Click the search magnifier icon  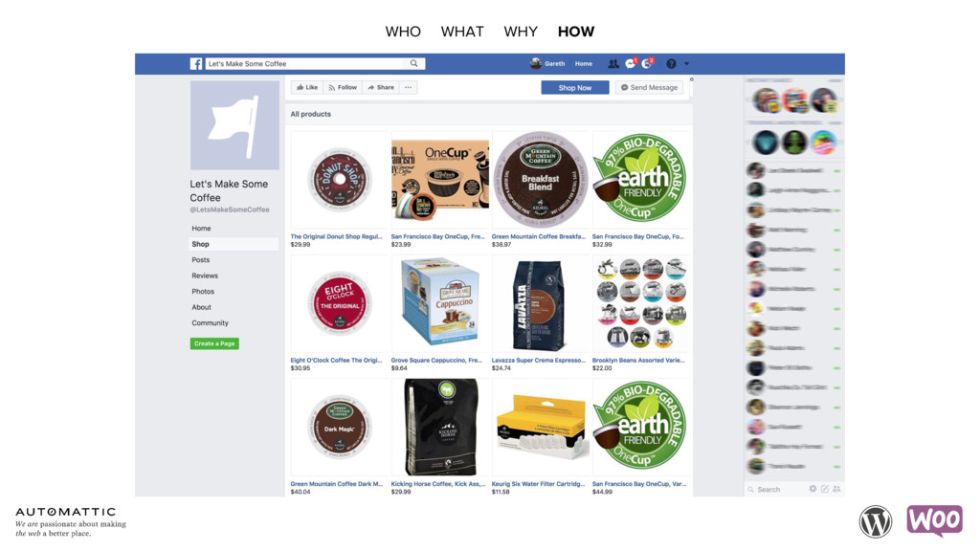pos(413,63)
